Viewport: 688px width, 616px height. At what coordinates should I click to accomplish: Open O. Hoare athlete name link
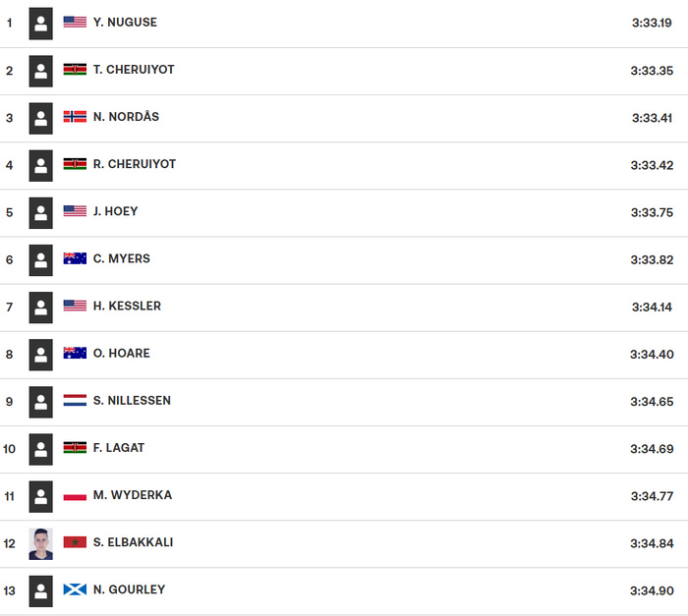point(122,353)
